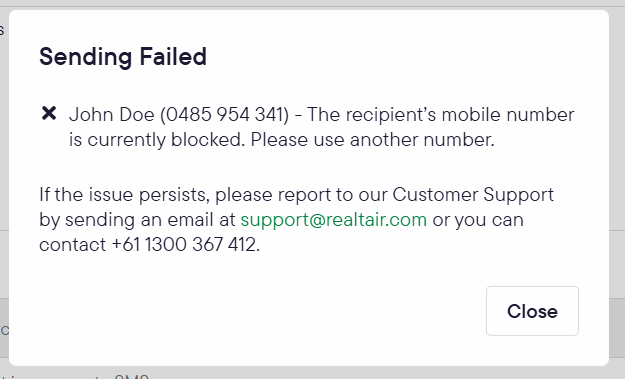The width and height of the screenshot is (625, 379).
Task: Click the words Customer Support
Action: (x=473, y=195)
